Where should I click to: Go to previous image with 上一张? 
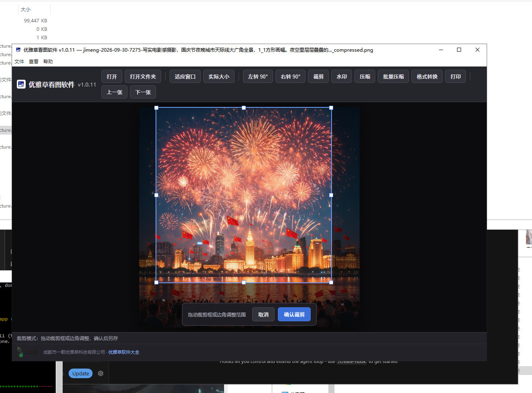coord(114,92)
